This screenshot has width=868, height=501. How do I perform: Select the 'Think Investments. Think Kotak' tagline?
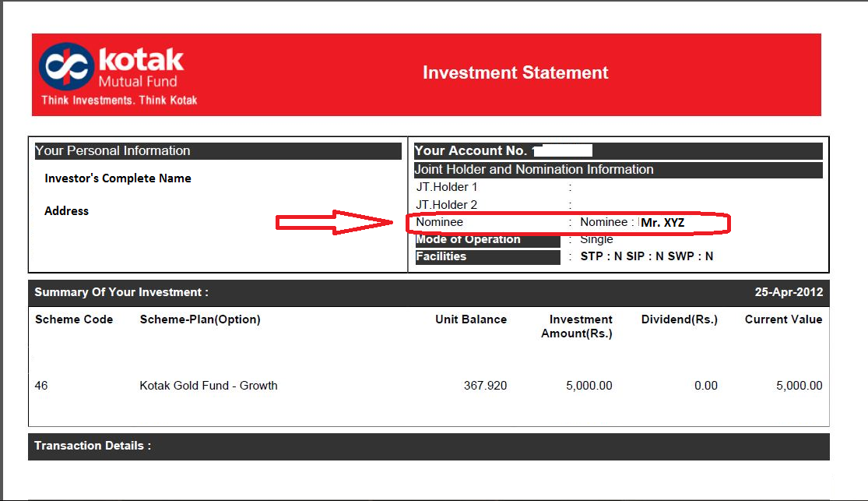pyautogui.click(x=119, y=101)
